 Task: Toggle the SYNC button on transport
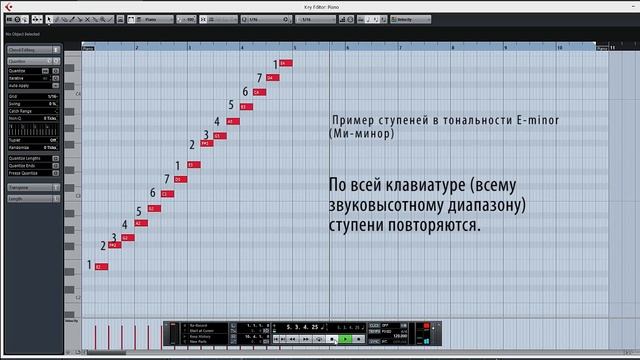[x=374, y=341]
